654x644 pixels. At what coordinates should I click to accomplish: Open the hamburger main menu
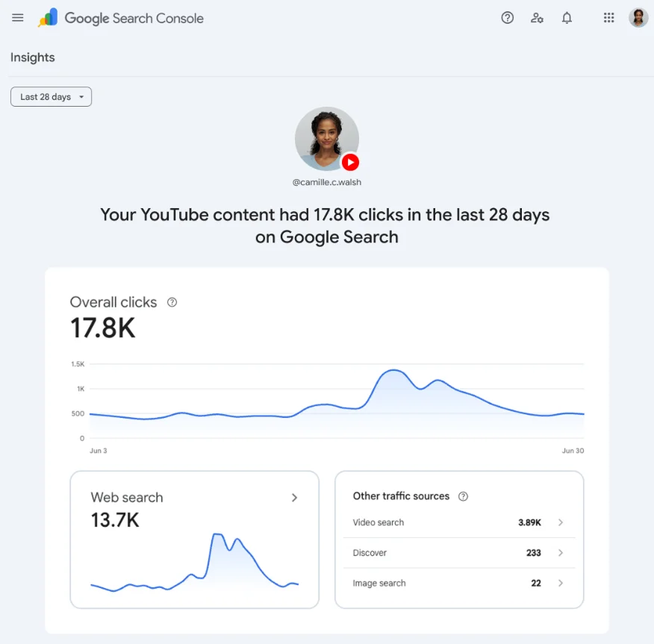point(17,17)
